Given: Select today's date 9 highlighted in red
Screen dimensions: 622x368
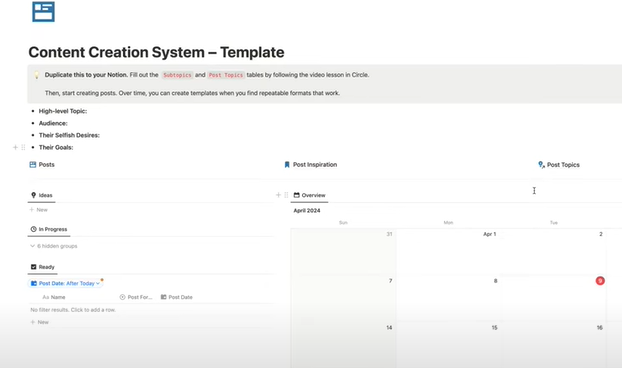Looking at the screenshot, I should 600,281.
